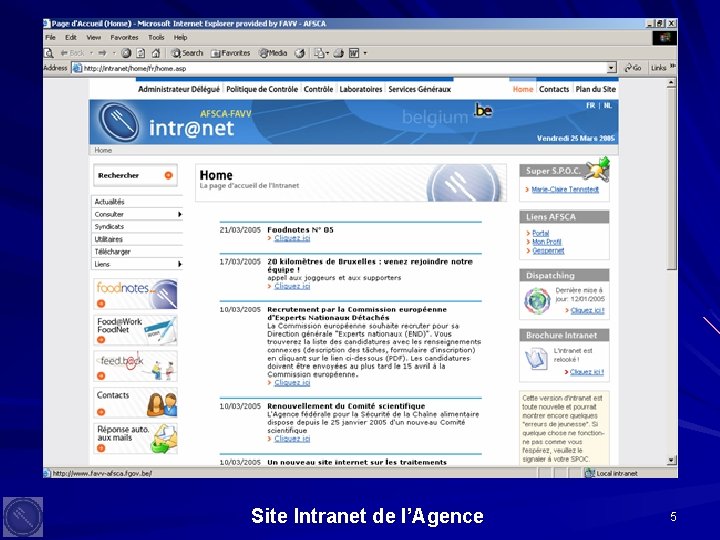Open the Back button history dropdown
This screenshot has height=540, width=720.
(x=91, y=53)
